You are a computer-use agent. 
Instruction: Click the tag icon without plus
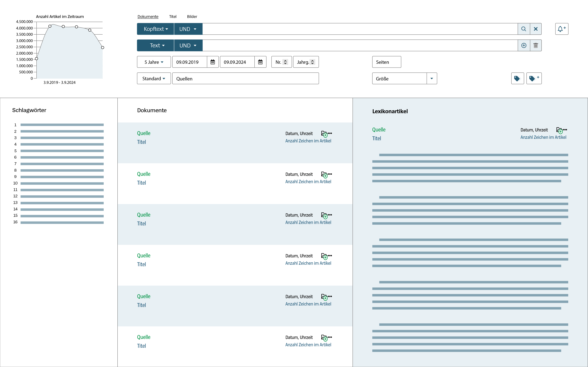(x=517, y=78)
